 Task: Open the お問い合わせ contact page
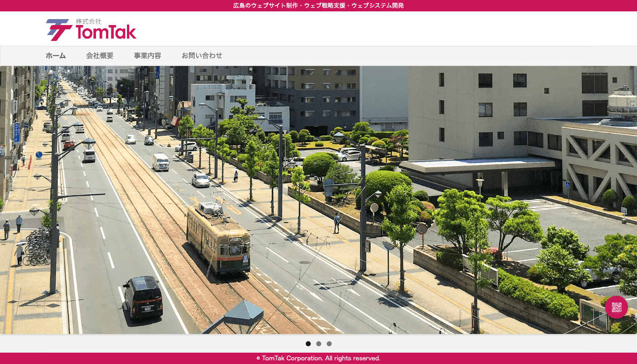pos(202,56)
